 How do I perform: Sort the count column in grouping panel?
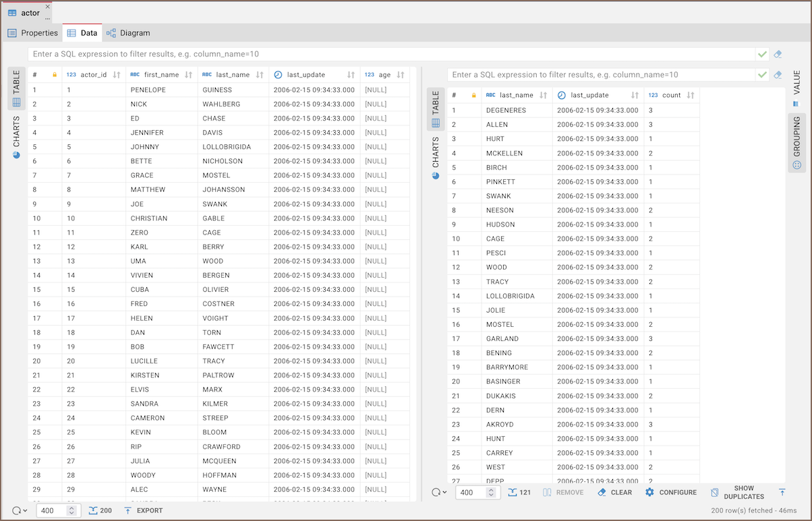point(690,96)
